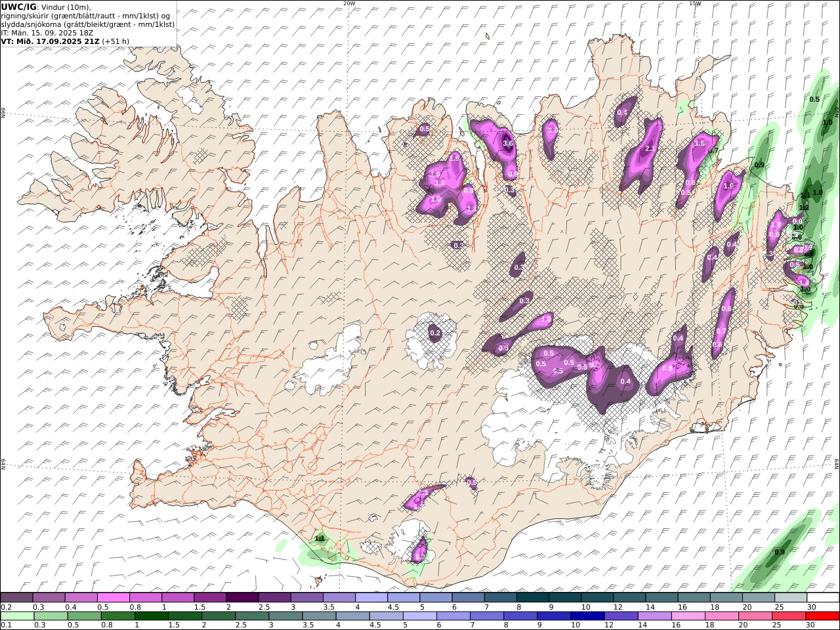Screen dimensions: 840x630
Task: Click the 'IT: Mán. 15. 09. 2025 18Z' line
Action: coord(47,33)
